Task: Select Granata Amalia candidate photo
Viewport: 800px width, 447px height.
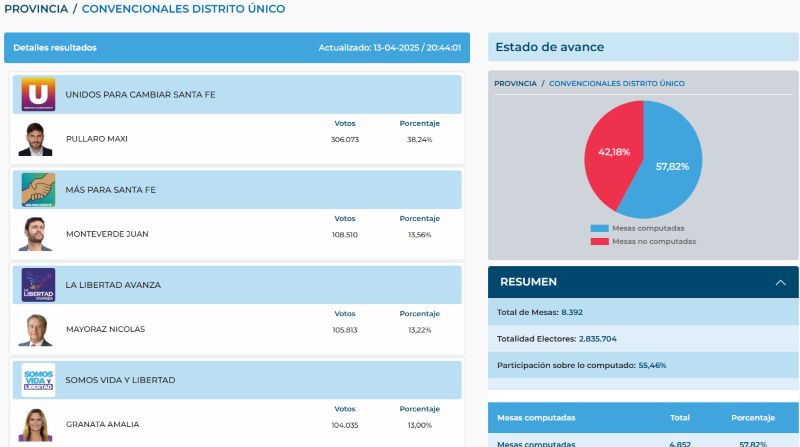Action: (35, 424)
